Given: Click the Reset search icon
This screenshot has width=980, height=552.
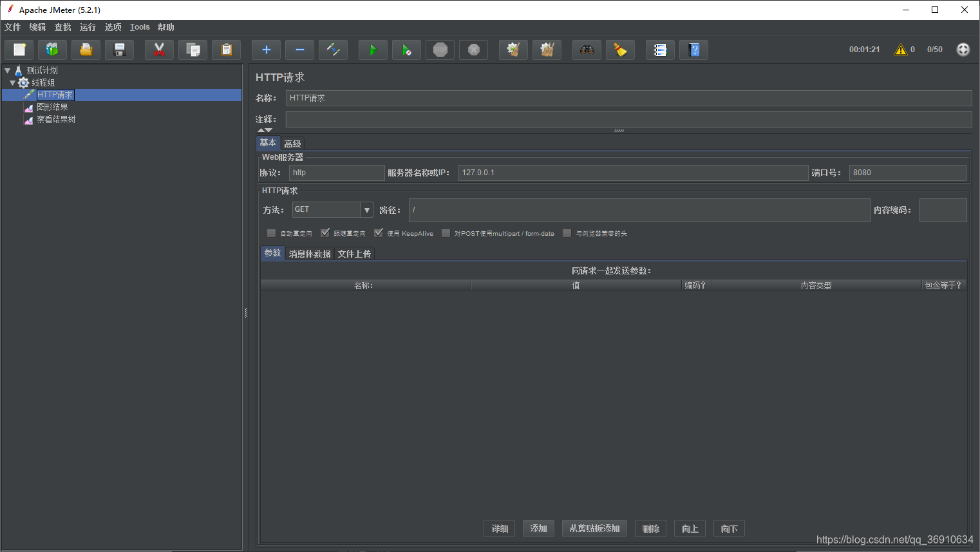Looking at the screenshot, I should 620,50.
